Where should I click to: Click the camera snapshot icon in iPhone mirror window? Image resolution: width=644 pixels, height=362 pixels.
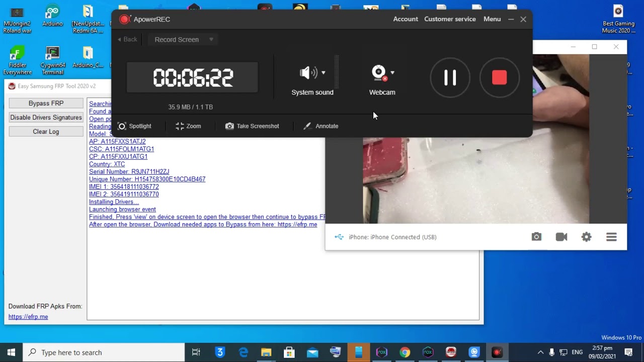click(x=536, y=237)
